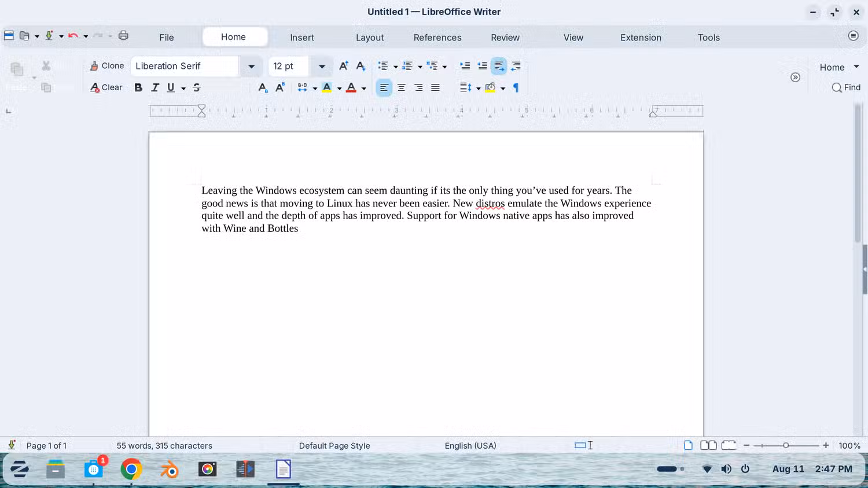Toggle ordered numbered list
Screen dimensions: 868x488
pos(407,66)
